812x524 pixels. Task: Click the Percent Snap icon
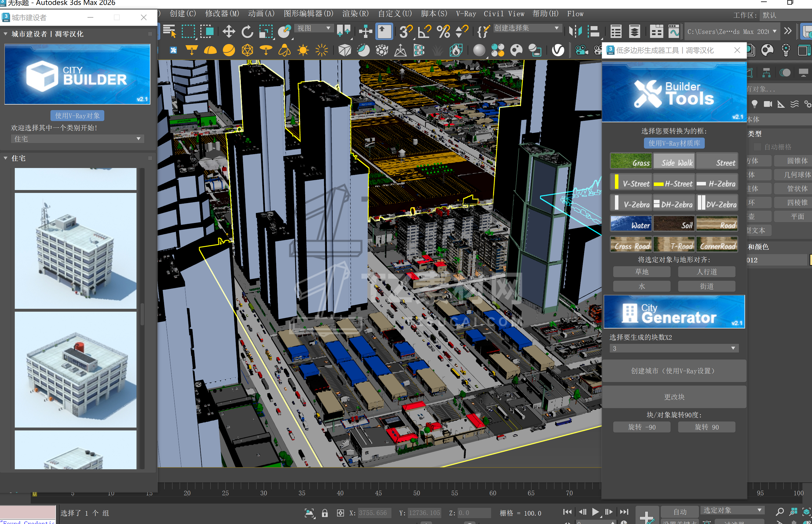click(x=443, y=32)
